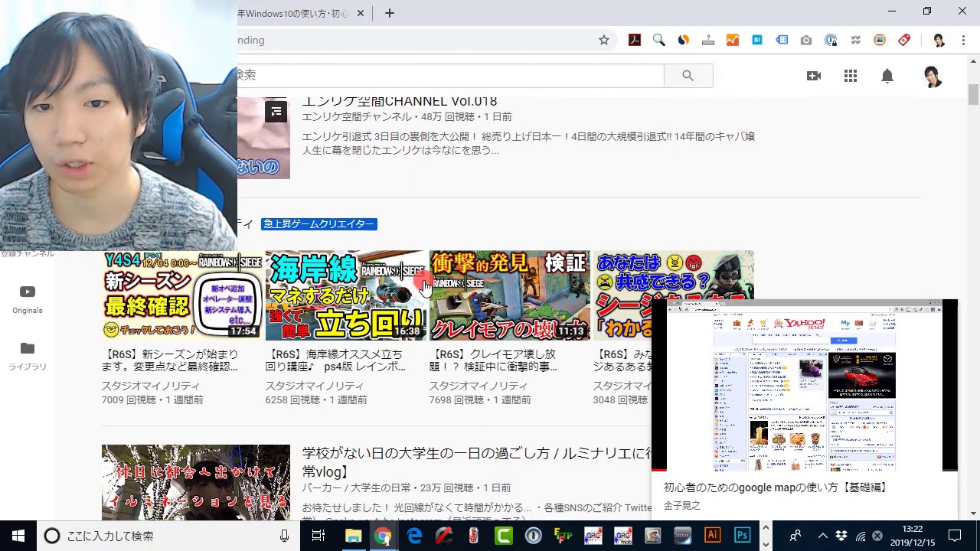Click the miniplayer video showing Yahoo page

[805, 385]
